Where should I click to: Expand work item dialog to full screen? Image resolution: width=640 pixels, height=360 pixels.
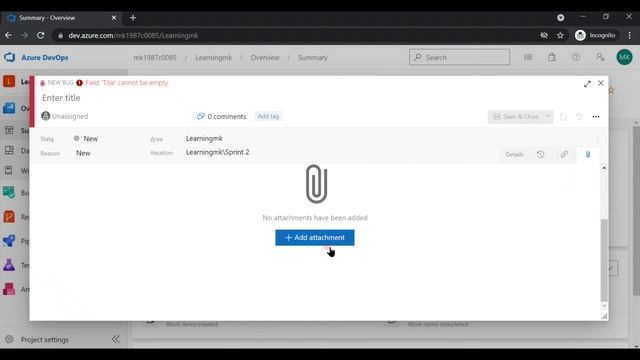click(x=587, y=84)
